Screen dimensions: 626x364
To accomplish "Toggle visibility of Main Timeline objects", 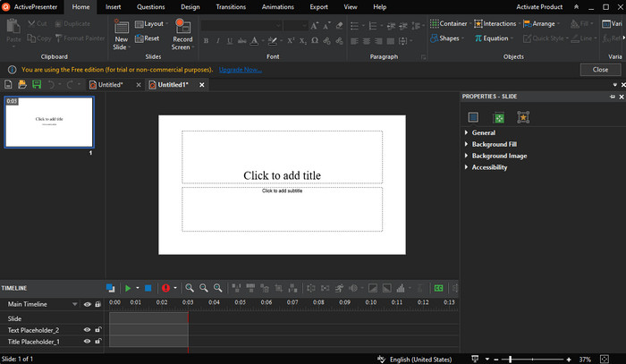I will [x=87, y=305].
